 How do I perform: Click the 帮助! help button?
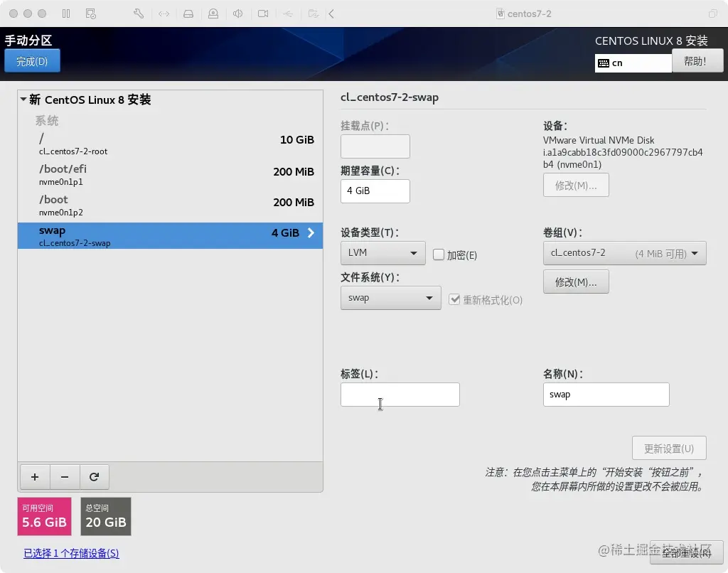[697, 61]
